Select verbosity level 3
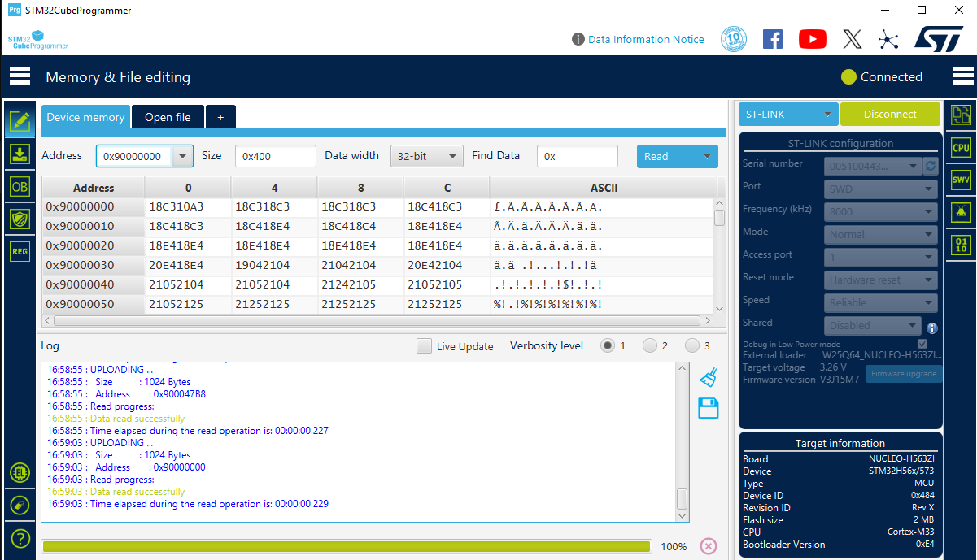The width and height of the screenshot is (977, 560). click(691, 345)
